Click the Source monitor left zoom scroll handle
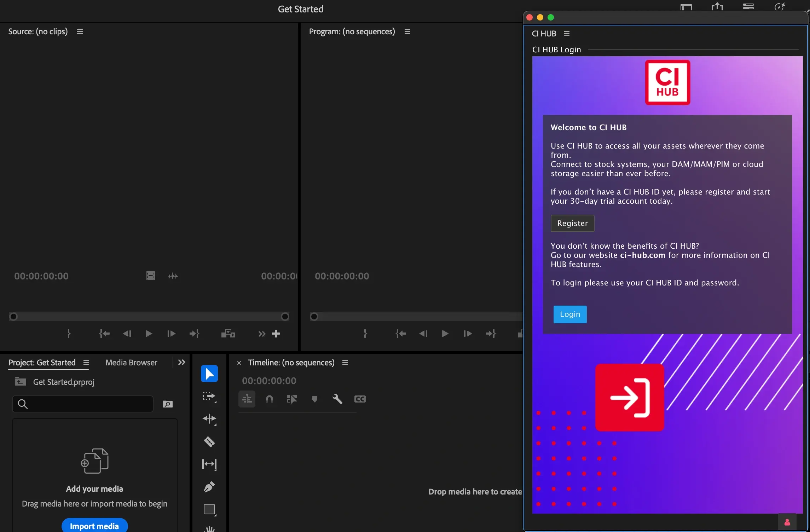The height and width of the screenshot is (532, 810). [13, 317]
